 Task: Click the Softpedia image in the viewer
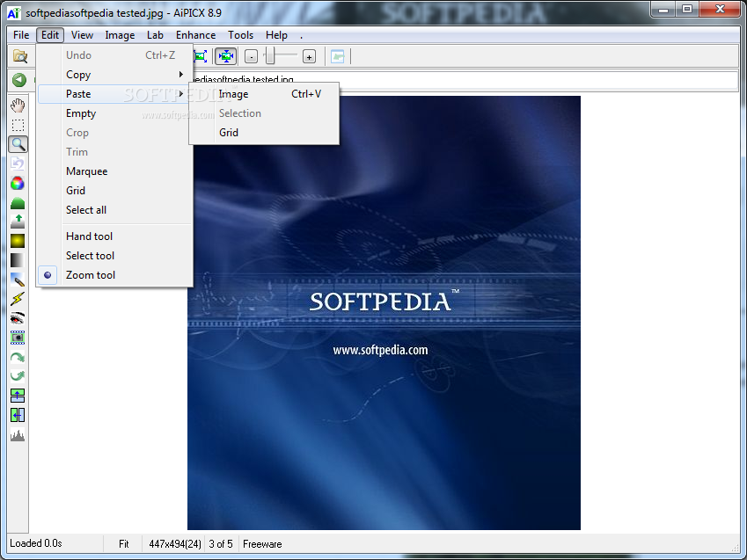tap(384, 313)
